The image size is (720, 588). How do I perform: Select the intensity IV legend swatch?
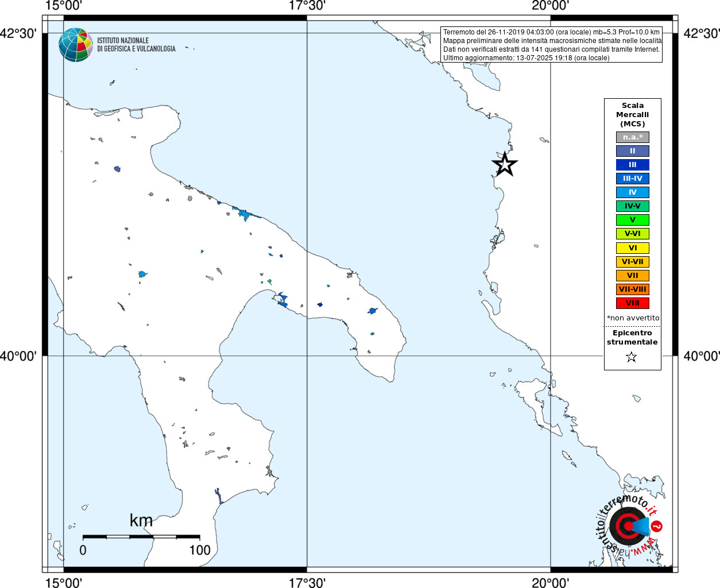point(633,192)
